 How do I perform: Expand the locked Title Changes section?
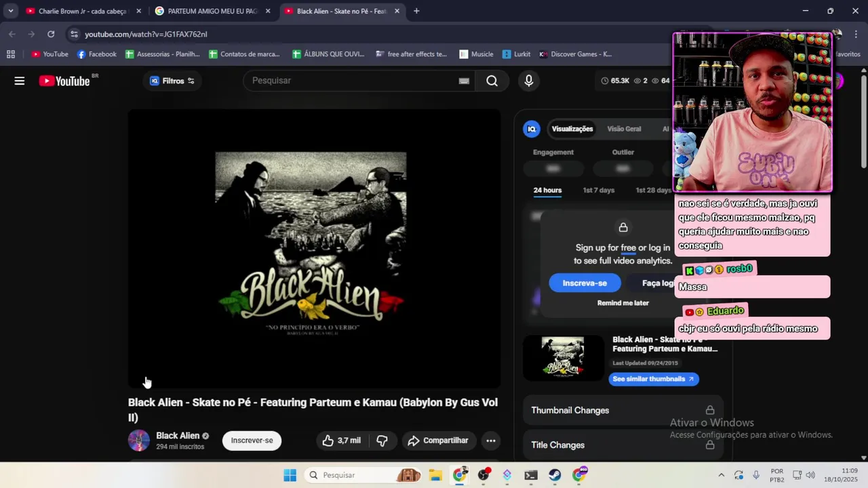[623, 445]
